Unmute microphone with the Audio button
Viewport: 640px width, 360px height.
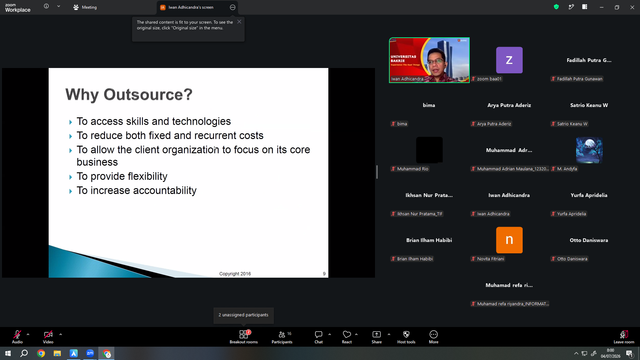pyautogui.click(x=17, y=336)
